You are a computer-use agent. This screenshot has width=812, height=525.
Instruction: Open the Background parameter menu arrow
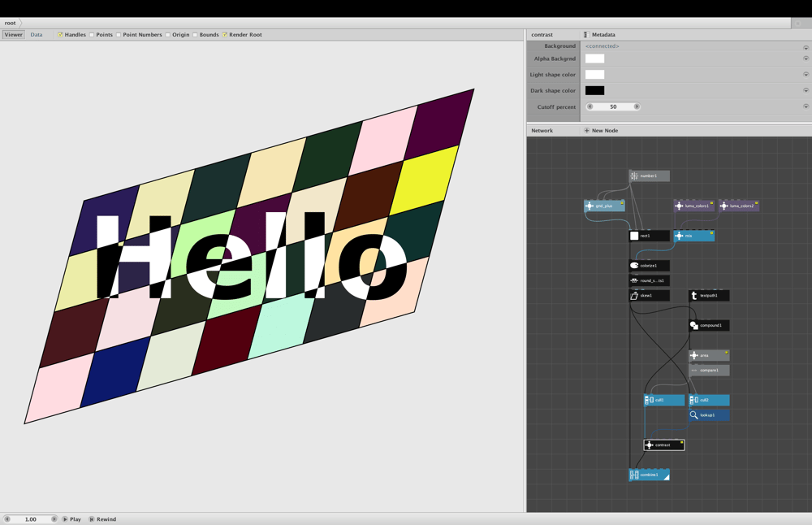pos(806,47)
